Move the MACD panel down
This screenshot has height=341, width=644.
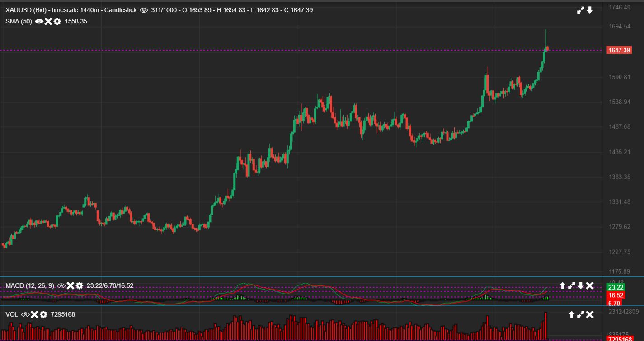click(581, 285)
